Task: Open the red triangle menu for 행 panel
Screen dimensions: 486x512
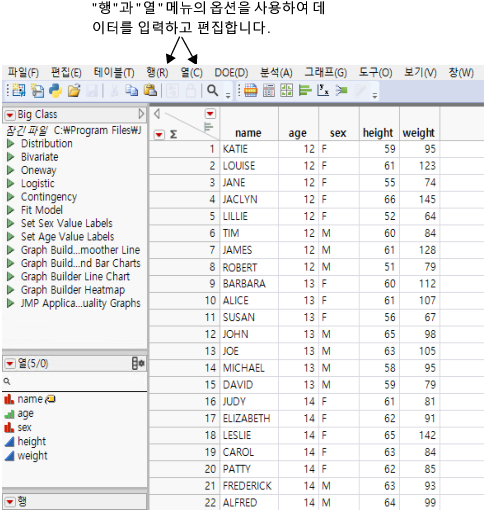Action: [10, 501]
